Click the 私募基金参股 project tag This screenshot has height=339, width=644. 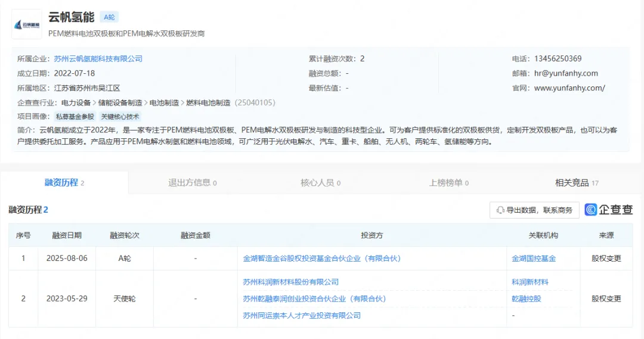pyautogui.click(x=75, y=117)
